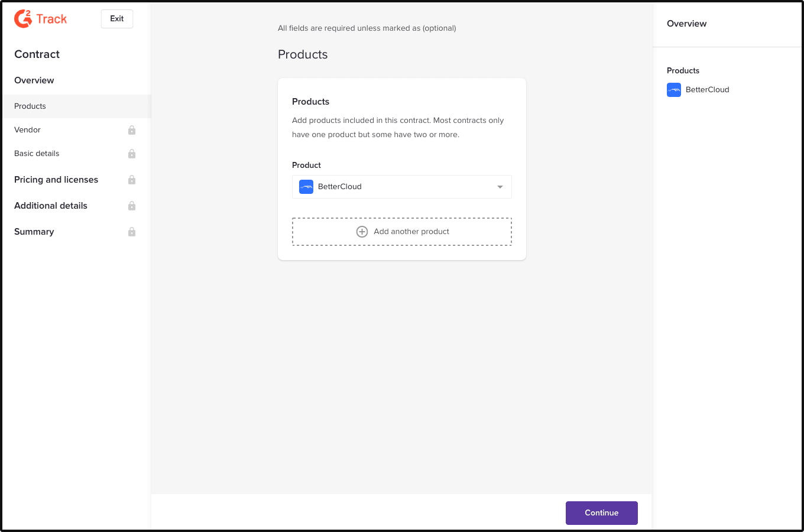Open the BetterCloud product combo box

click(x=402, y=187)
